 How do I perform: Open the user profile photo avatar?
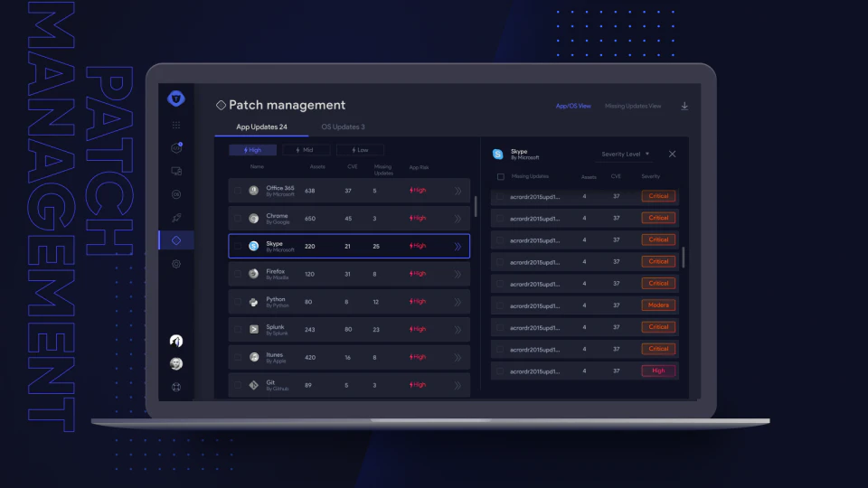[176, 363]
